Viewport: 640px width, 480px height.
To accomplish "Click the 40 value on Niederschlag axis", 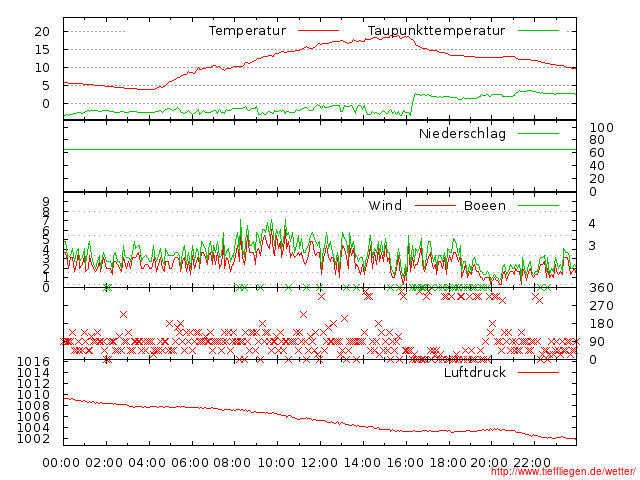I will tap(597, 166).
